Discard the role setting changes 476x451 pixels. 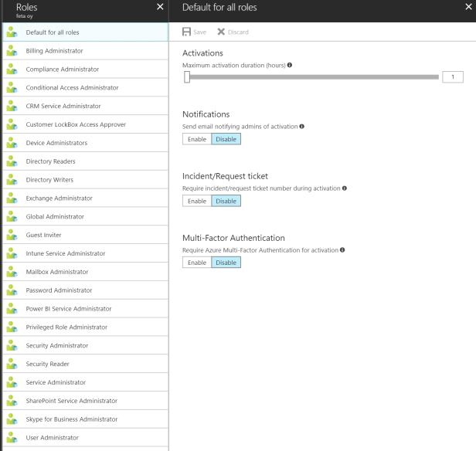233,32
